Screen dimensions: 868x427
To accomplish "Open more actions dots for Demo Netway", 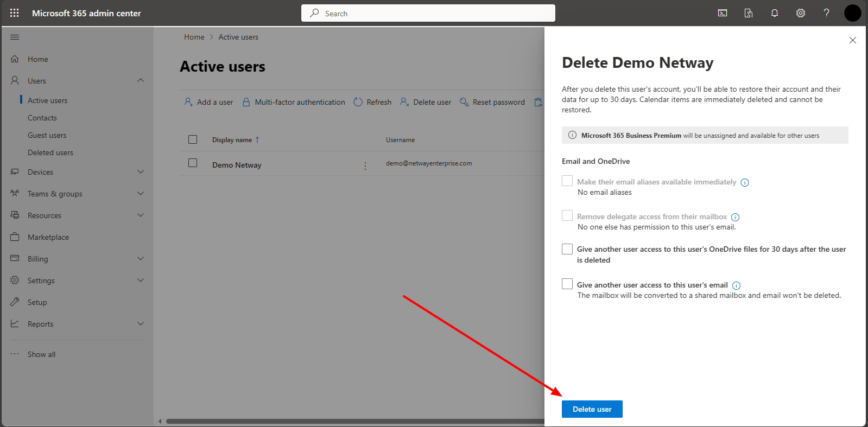I will [365, 165].
